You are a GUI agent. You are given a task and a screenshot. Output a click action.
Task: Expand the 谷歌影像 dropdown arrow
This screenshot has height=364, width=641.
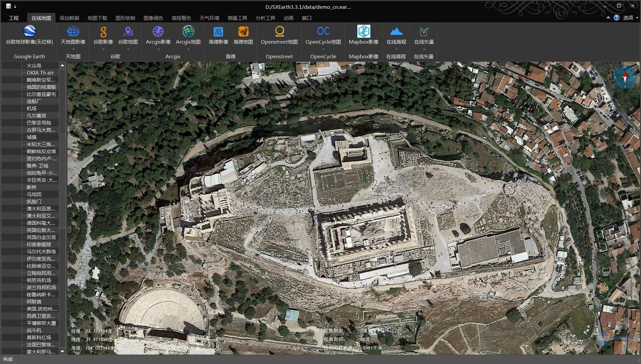click(x=103, y=49)
